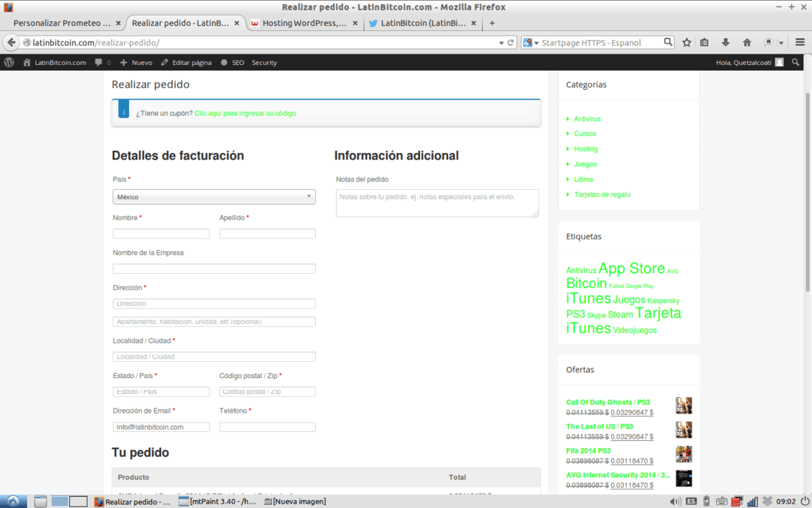Open LatinBitcoin.com site admin menu
The width and height of the screenshot is (812, 508).
tap(55, 62)
